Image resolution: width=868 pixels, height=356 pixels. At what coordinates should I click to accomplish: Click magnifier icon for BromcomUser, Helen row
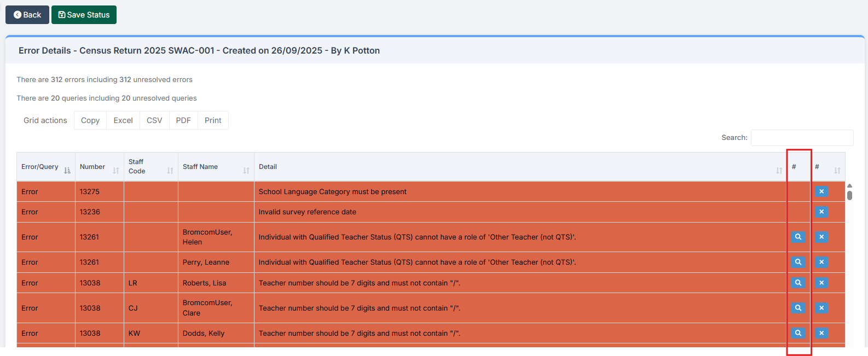(798, 237)
